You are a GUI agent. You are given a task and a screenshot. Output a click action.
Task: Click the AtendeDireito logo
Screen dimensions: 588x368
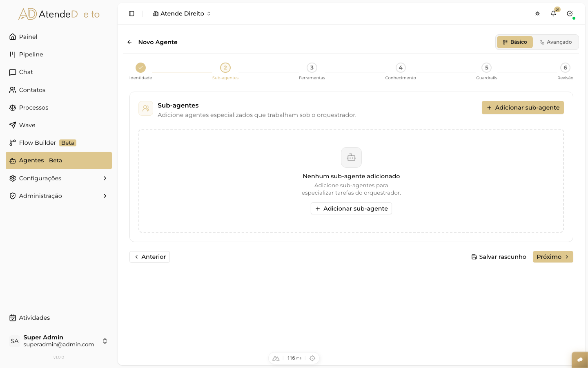(59, 14)
